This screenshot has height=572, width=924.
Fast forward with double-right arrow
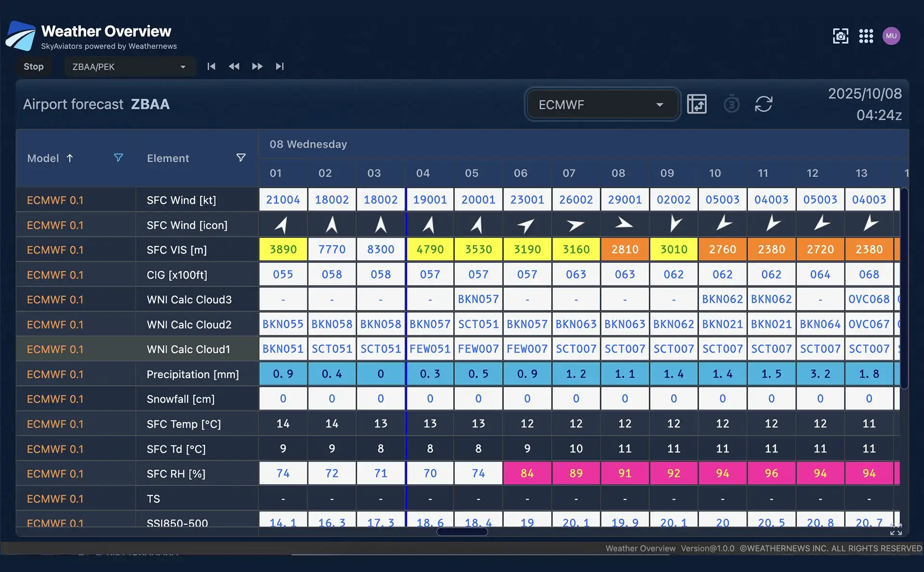257,66
